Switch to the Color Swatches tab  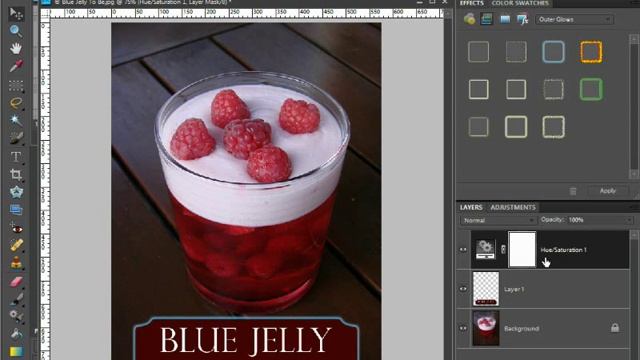pos(520,3)
